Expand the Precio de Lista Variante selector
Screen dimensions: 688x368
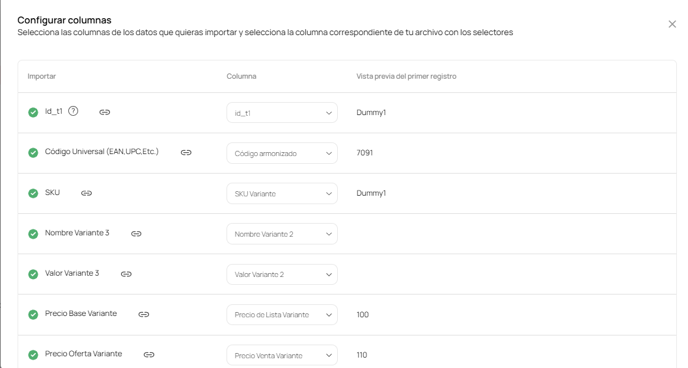(282, 314)
